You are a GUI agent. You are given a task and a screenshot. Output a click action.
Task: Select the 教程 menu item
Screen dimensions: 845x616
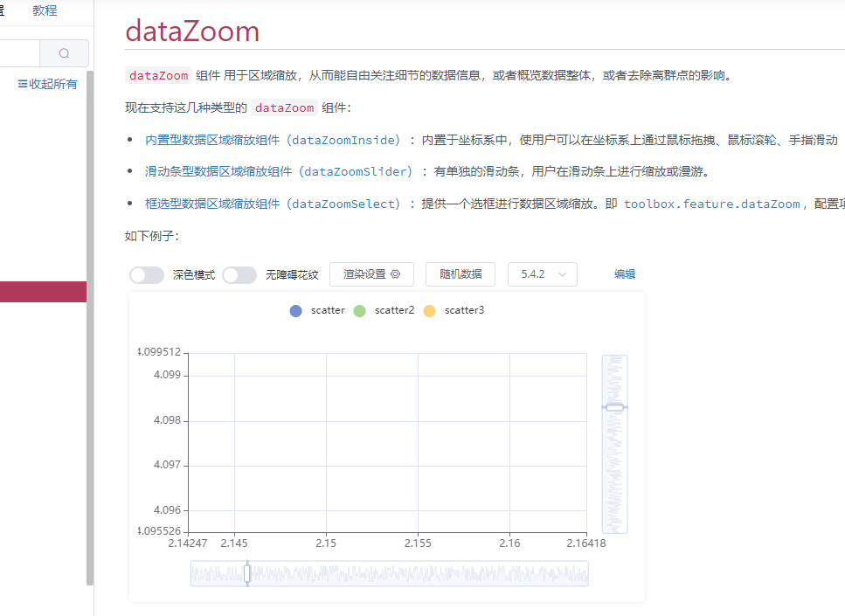[x=45, y=10]
